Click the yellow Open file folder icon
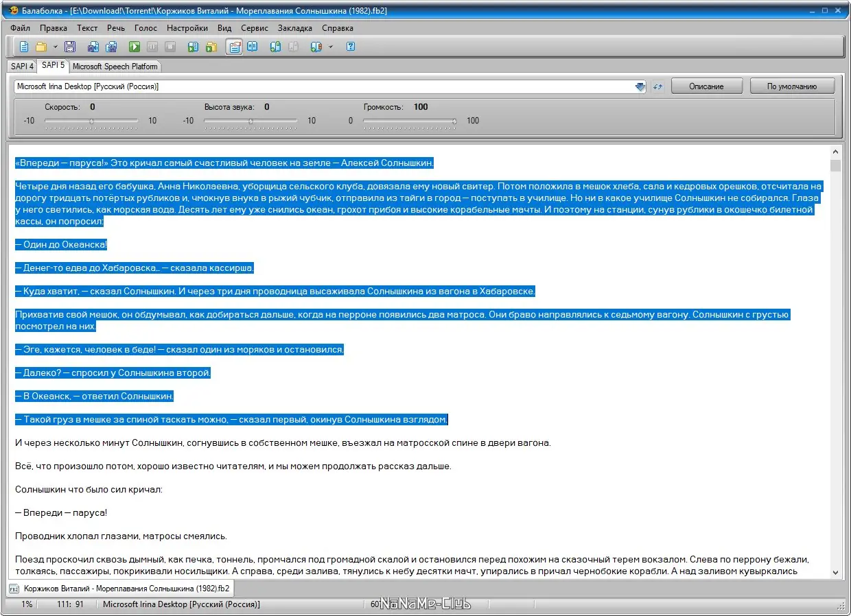Image resolution: width=851 pixels, height=616 pixels. (41, 47)
